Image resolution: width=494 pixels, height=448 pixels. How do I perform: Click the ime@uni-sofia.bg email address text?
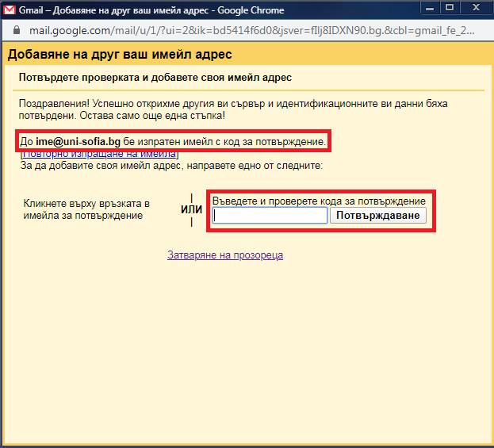pyautogui.click(x=78, y=142)
